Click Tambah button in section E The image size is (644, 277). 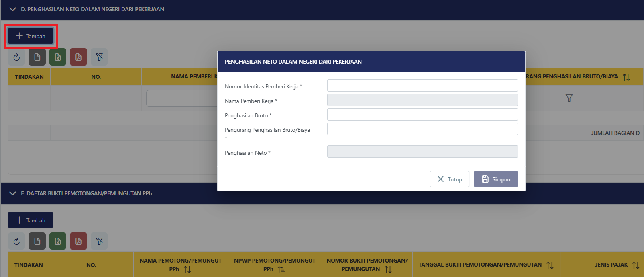tap(31, 220)
